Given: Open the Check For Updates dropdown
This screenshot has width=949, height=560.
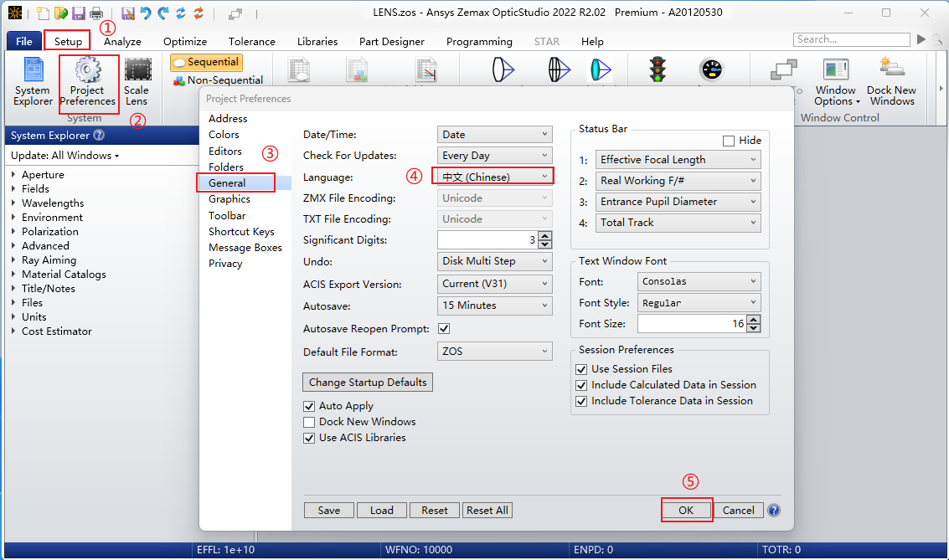Looking at the screenshot, I should 494,156.
